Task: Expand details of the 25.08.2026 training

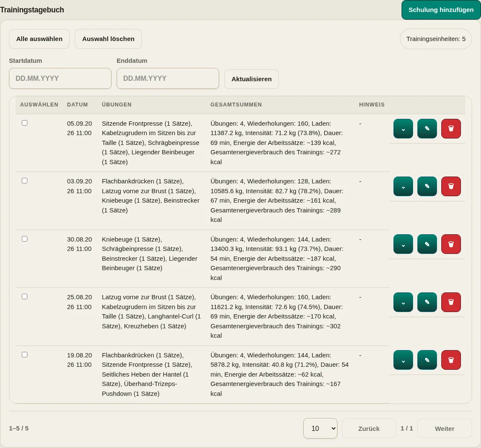Action: tap(403, 302)
